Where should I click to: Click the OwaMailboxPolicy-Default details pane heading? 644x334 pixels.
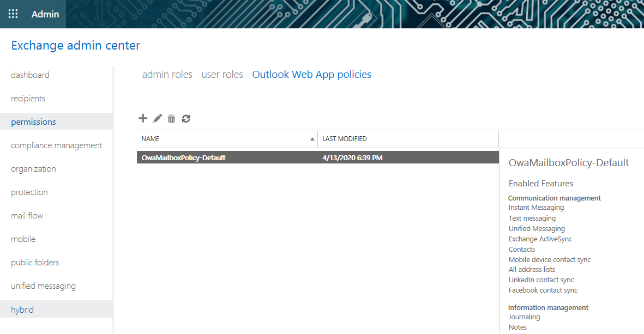(x=569, y=163)
